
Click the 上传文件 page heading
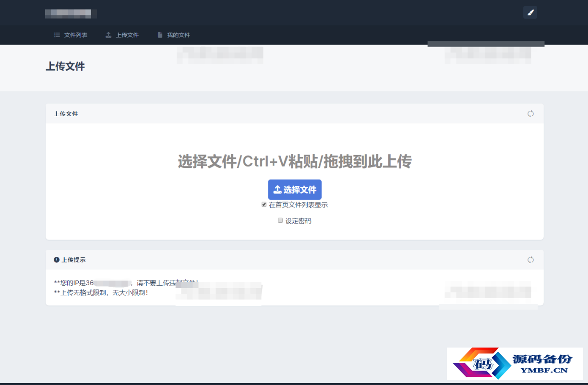pos(65,67)
